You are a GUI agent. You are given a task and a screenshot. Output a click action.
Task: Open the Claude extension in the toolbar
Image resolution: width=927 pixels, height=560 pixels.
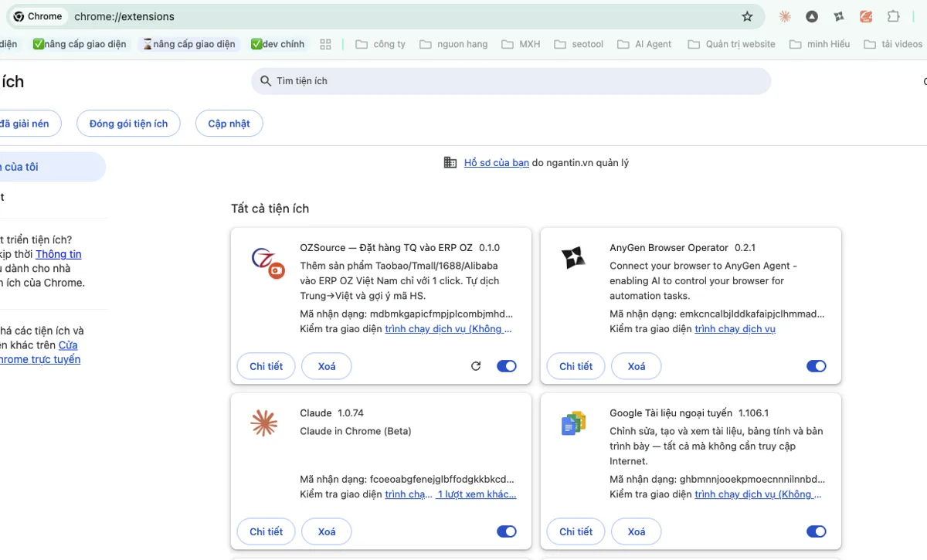click(x=785, y=16)
